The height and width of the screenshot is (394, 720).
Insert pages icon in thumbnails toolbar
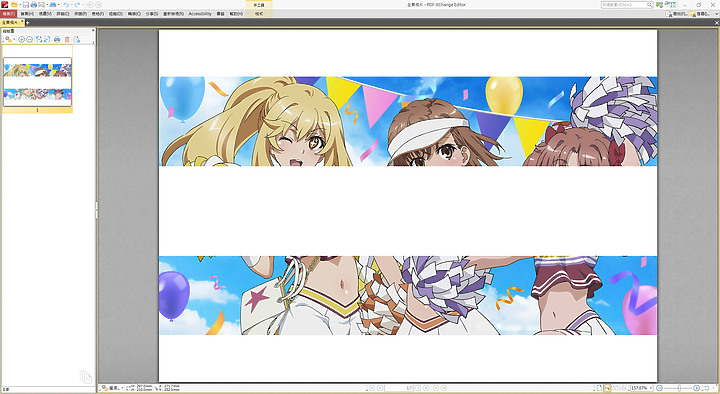(x=77, y=39)
